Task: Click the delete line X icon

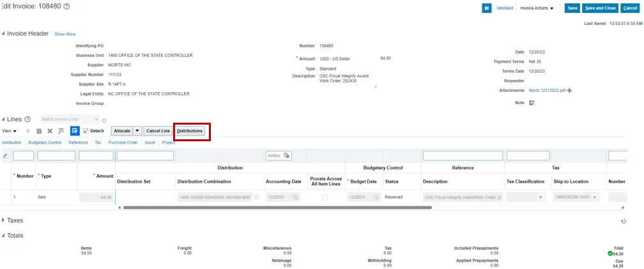Action: click(50, 131)
